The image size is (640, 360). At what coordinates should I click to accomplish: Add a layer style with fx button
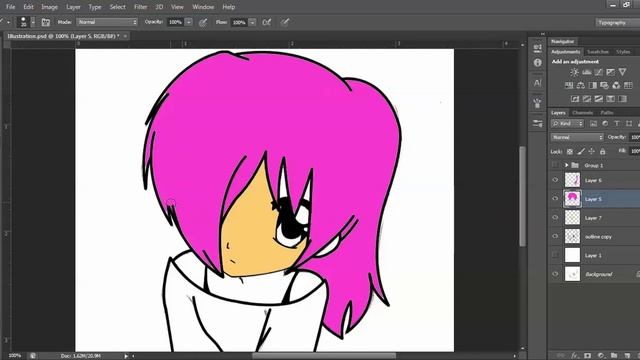(x=575, y=356)
